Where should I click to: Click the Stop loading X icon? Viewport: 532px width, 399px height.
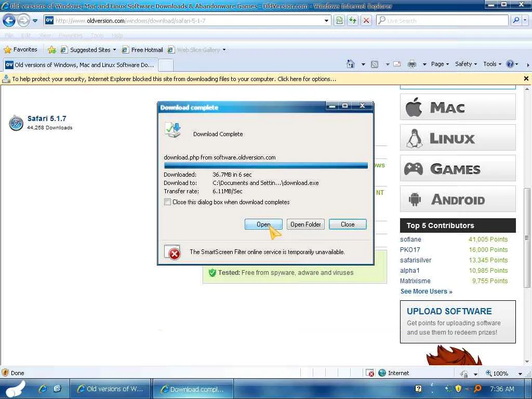pyautogui.click(x=366, y=21)
